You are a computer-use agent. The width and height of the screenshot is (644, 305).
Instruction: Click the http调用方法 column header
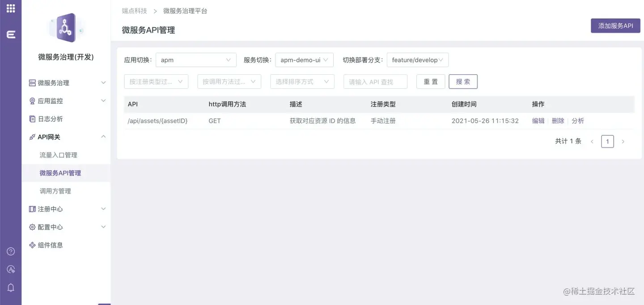[227, 104]
